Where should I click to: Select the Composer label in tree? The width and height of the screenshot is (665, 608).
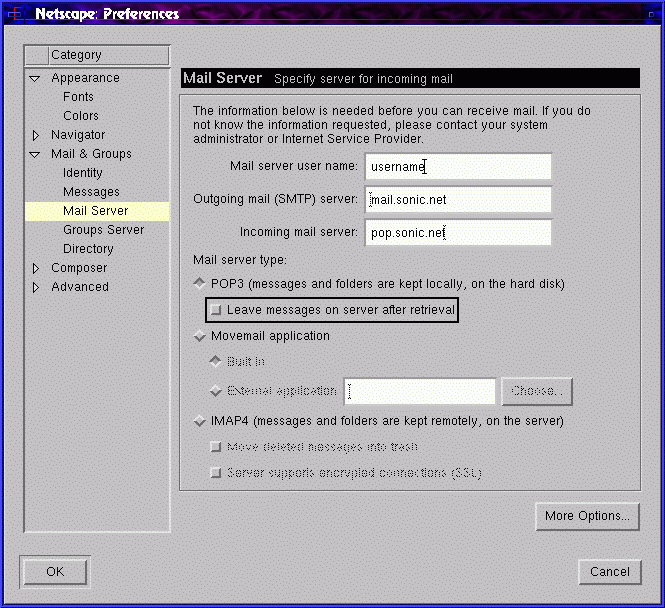[79, 268]
